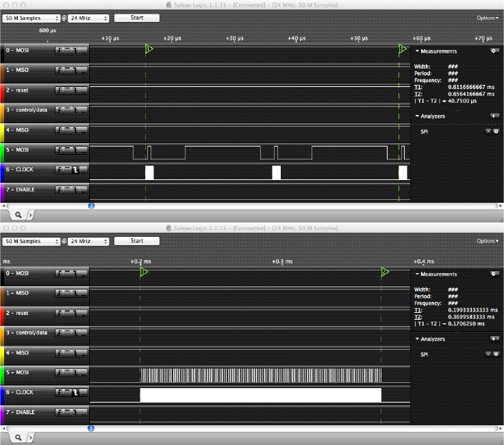504x445 pixels.
Task: Toggle active falling edge trigger on 6 - CLOCK, bottom window
Action: tap(75, 393)
